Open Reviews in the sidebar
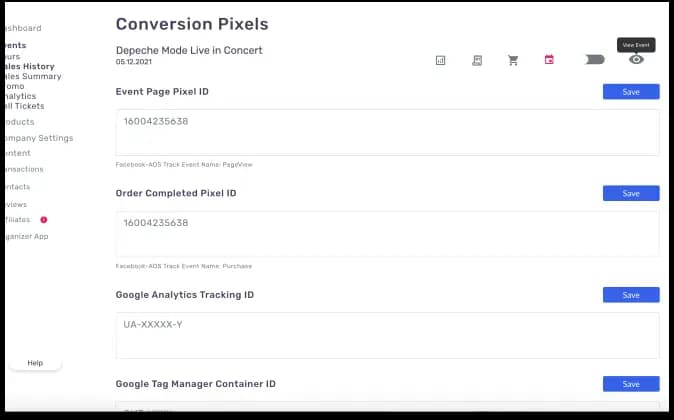 pos(16,205)
